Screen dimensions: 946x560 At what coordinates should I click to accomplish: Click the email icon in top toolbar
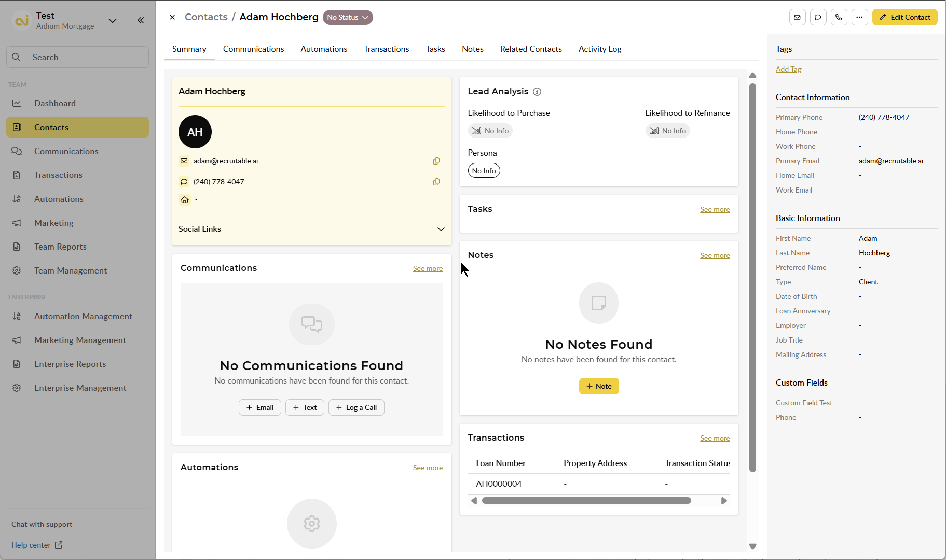pyautogui.click(x=797, y=17)
